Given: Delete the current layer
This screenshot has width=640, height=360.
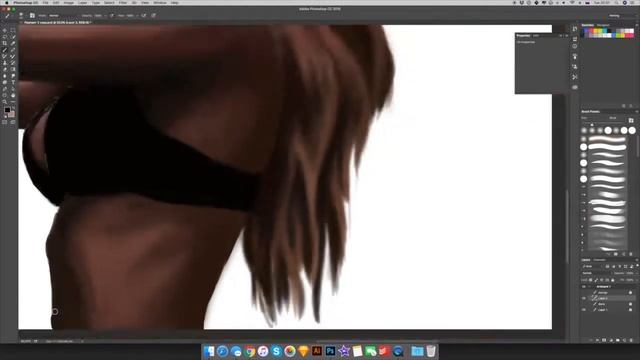Looking at the screenshot, I should pos(631,340).
